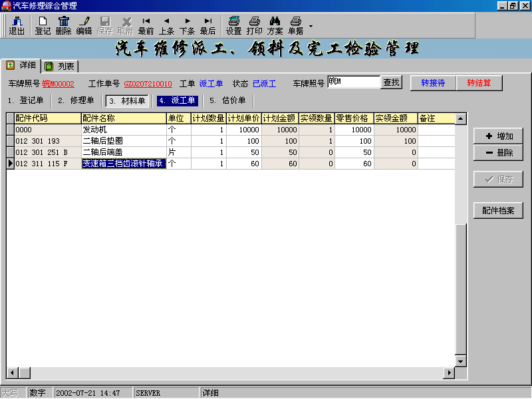This screenshot has width=532, height=399.
Task: Click the 已派工 status link
Action: coord(265,84)
